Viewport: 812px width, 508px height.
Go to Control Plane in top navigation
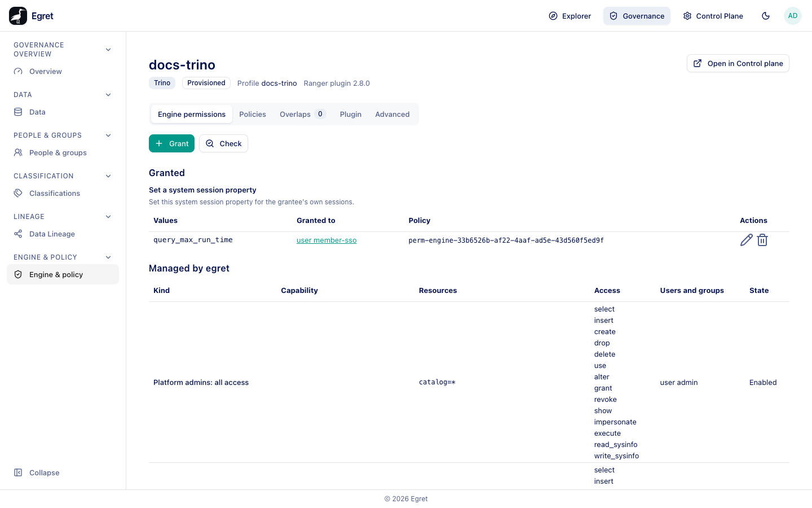coord(713,16)
